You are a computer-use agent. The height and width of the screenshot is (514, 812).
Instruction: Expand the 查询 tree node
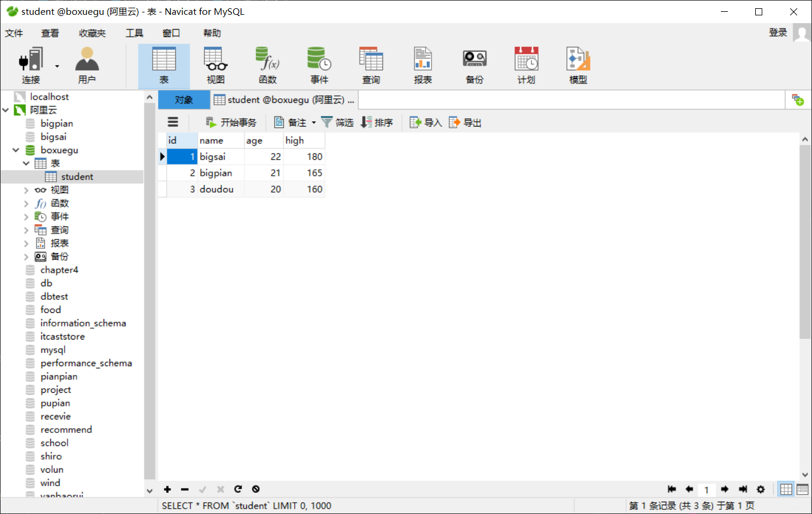coord(26,230)
